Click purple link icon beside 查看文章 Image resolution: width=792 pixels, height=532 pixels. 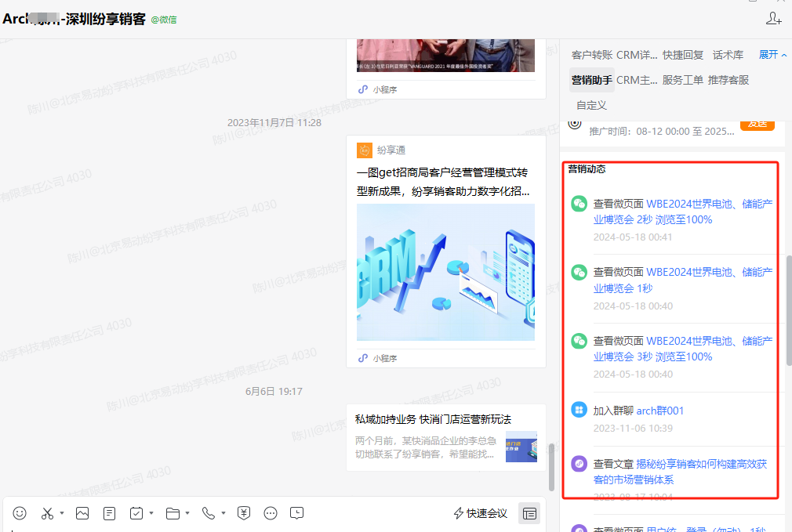579,463
